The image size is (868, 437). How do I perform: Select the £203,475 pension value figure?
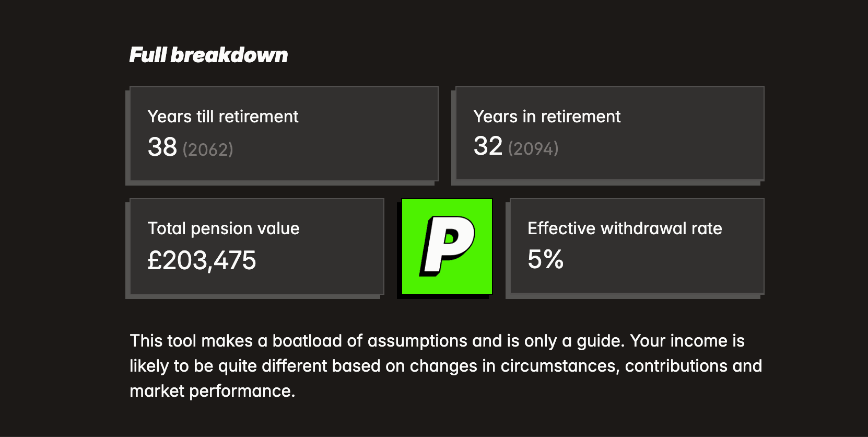point(203,260)
